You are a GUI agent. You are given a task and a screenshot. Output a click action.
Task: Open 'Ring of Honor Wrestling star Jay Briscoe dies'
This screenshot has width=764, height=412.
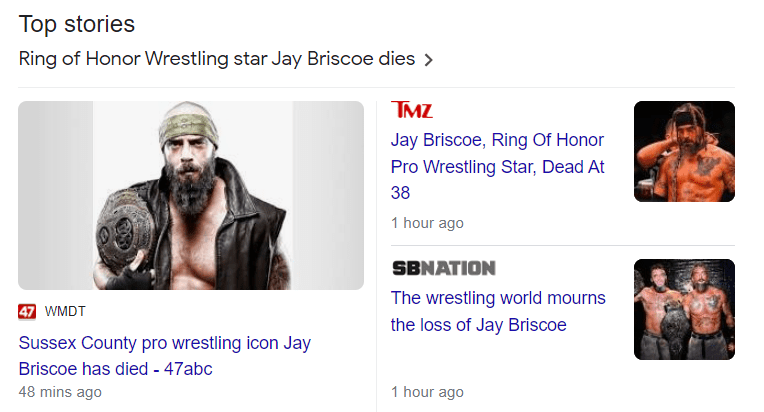point(216,59)
